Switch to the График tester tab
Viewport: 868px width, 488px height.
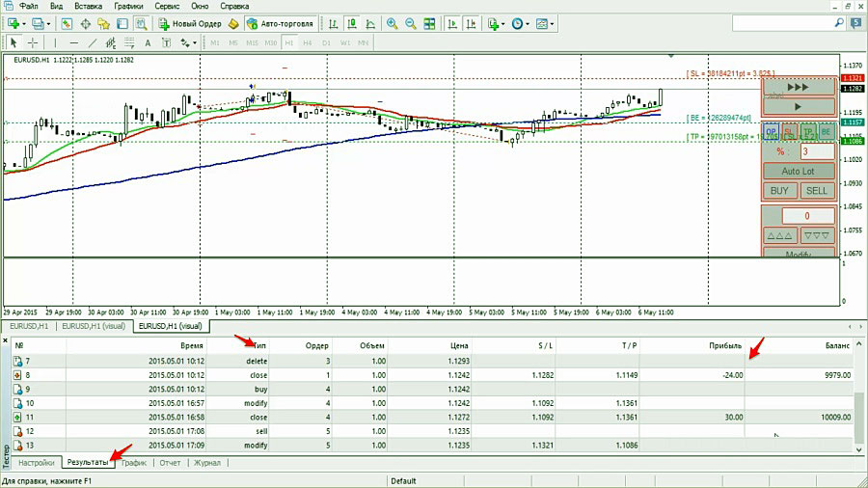[134, 463]
